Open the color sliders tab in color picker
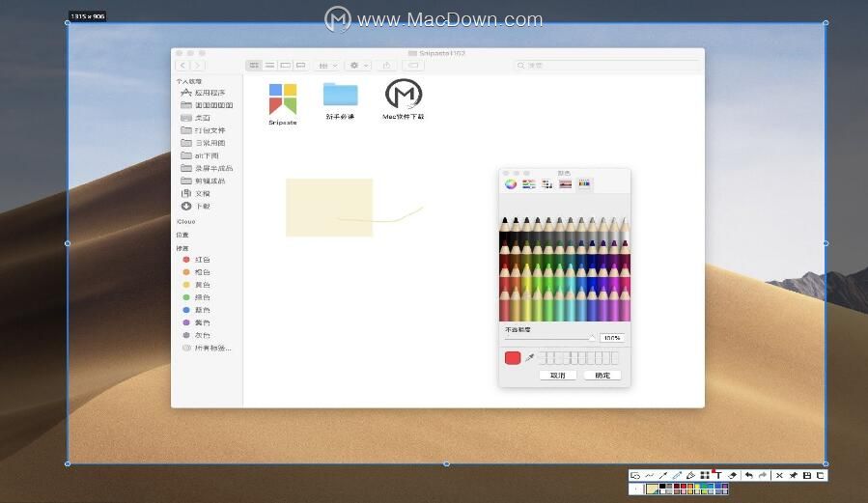This screenshot has height=503, width=868. (x=529, y=184)
